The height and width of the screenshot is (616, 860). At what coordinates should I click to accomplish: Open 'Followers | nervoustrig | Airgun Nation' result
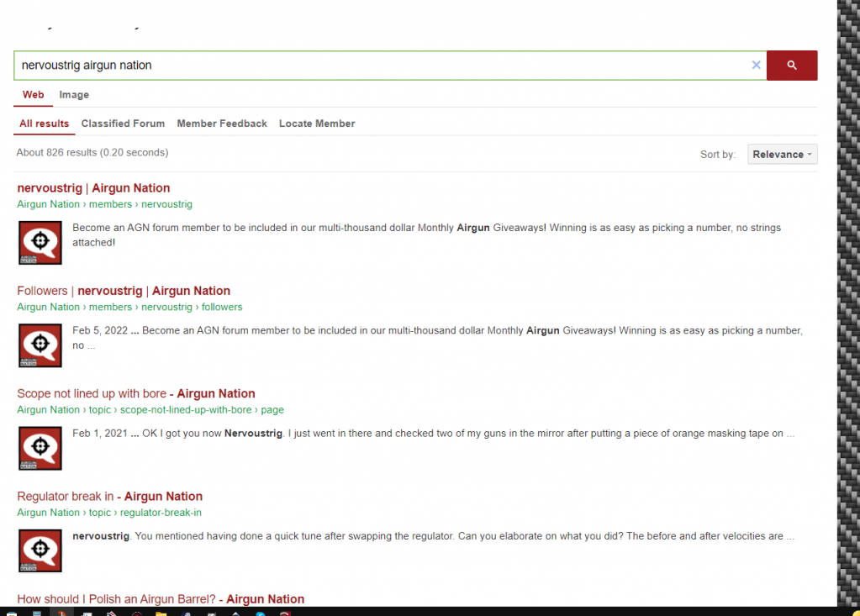pos(124,291)
